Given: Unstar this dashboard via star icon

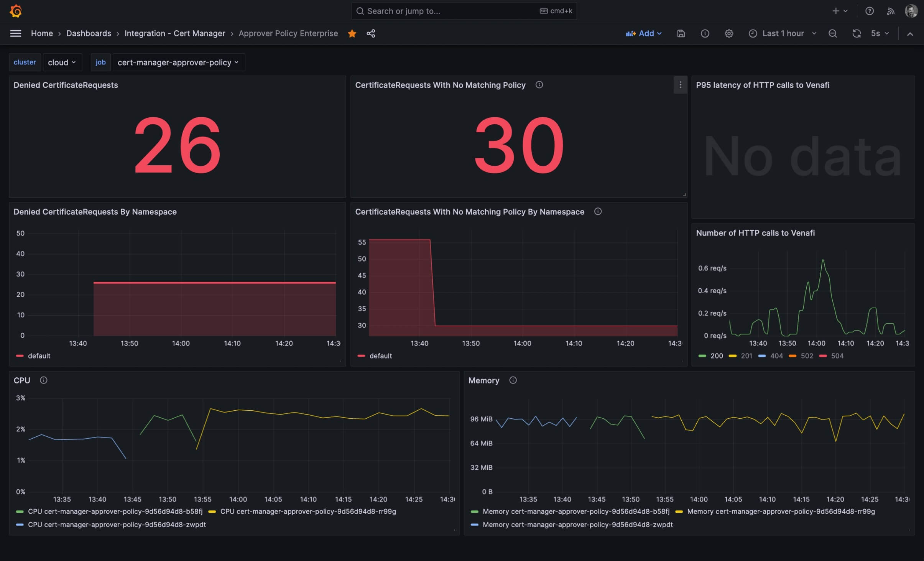Looking at the screenshot, I should (x=352, y=33).
